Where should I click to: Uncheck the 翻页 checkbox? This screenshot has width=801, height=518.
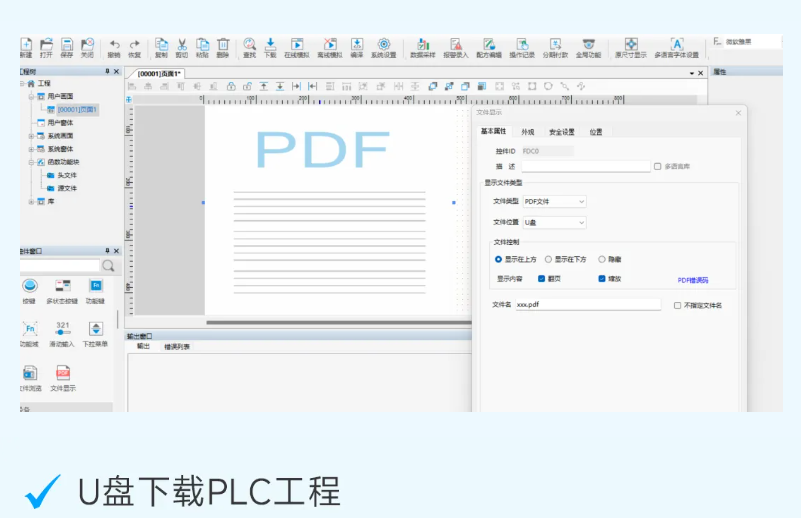[x=542, y=279]
